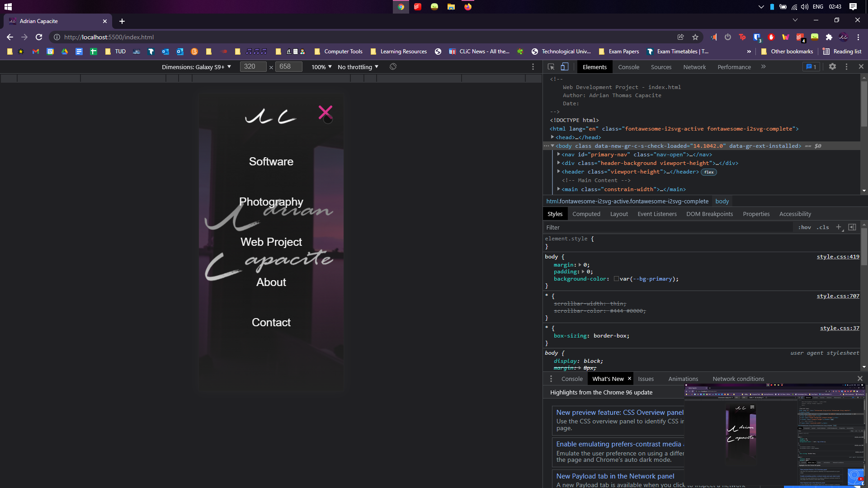868x488 pixels.
Task: Expand the nav primary-nav node
Action: [559, 154]
